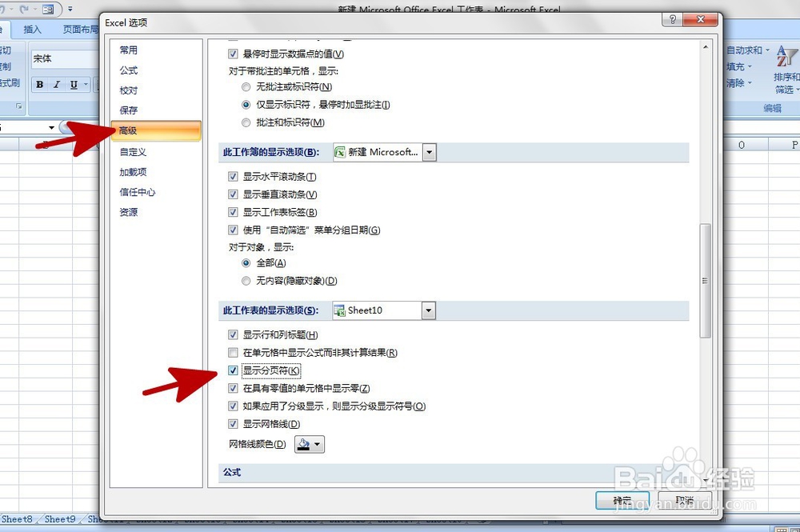Toggle 显示行和列标题 checkbox
The height and width of the screenshot is (532, 800).
pyautogui.click(x=233, y=334)
